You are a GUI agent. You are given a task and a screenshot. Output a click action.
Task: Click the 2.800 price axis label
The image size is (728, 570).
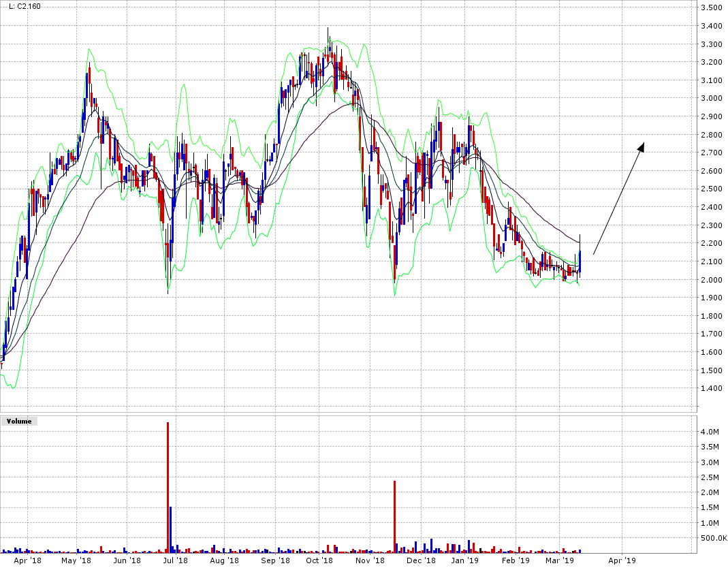click(712, 135)
